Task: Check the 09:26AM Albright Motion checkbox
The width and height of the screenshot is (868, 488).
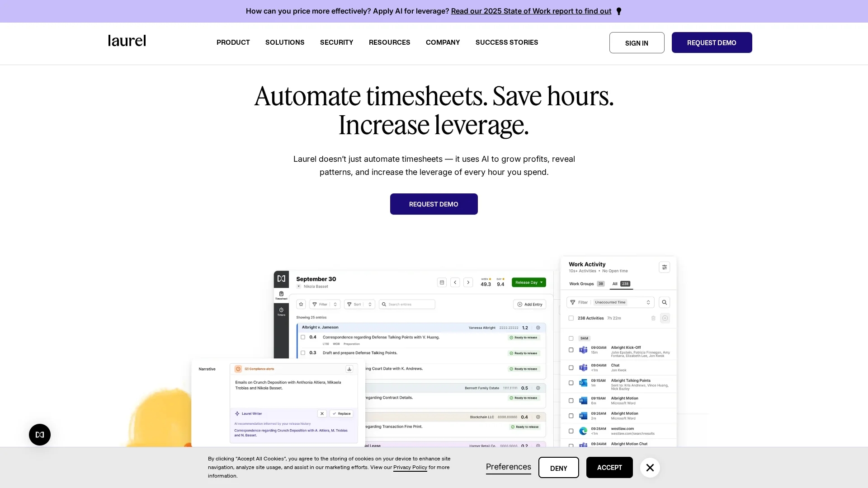Action: tap(571, 416)
